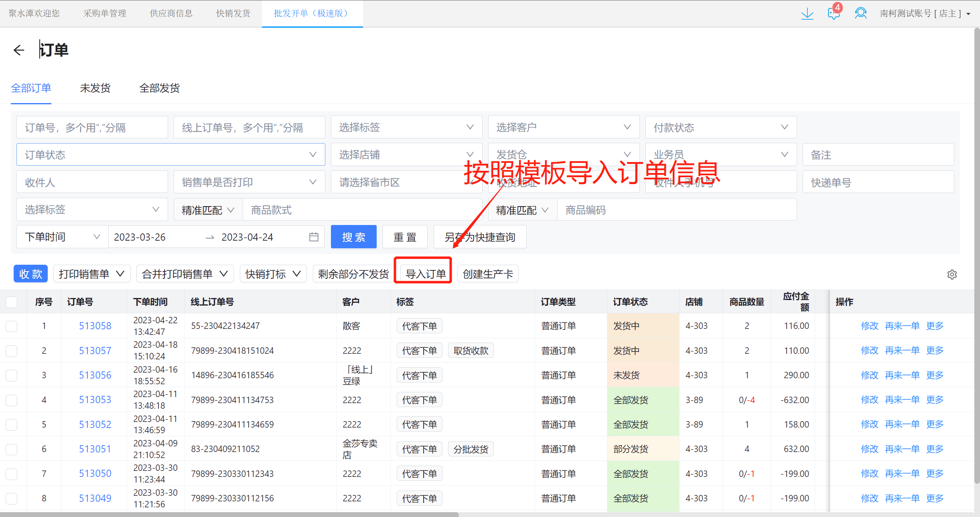The height and width of the screenshot is (517, 980).
Task: Switch to the 未发货 tab
Action: [x=95, y=88]
